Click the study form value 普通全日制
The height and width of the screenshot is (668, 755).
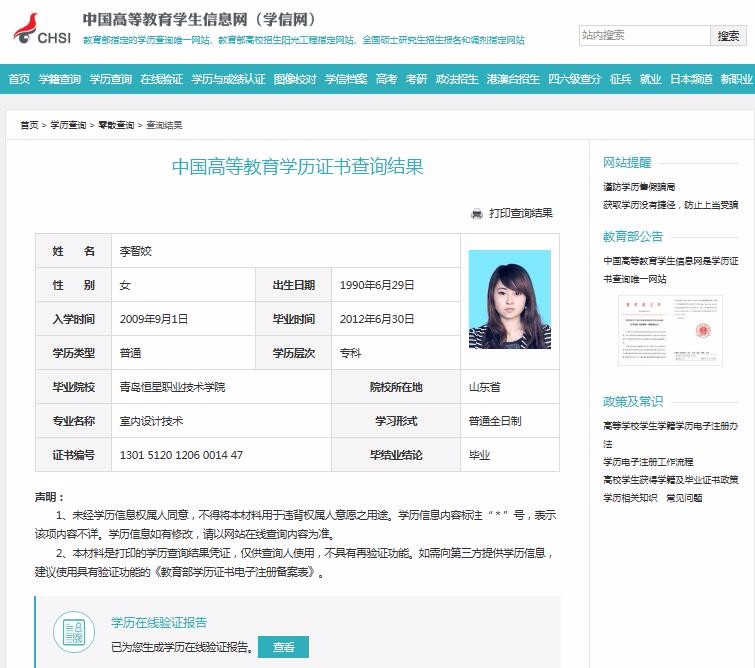[495, 421]
